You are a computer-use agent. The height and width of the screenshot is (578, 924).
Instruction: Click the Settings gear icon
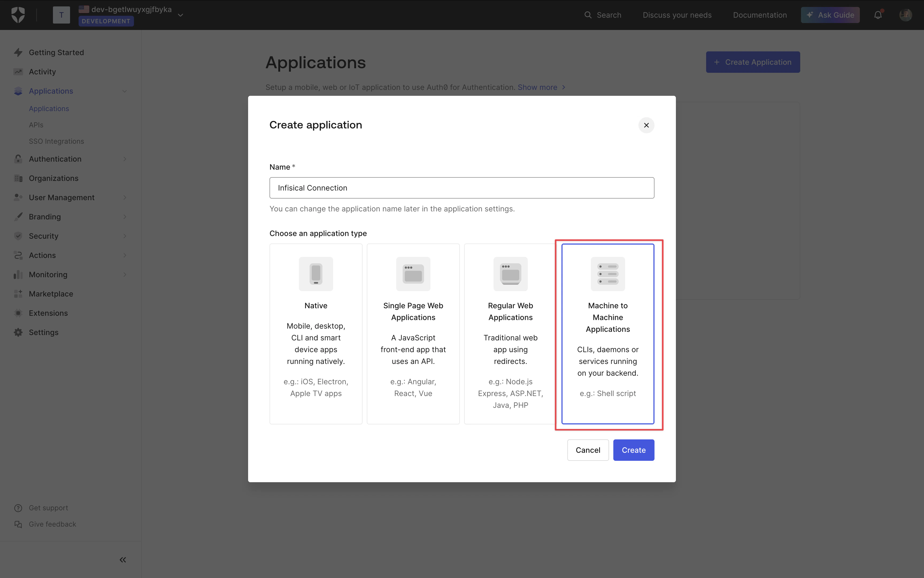click(18, 332)
